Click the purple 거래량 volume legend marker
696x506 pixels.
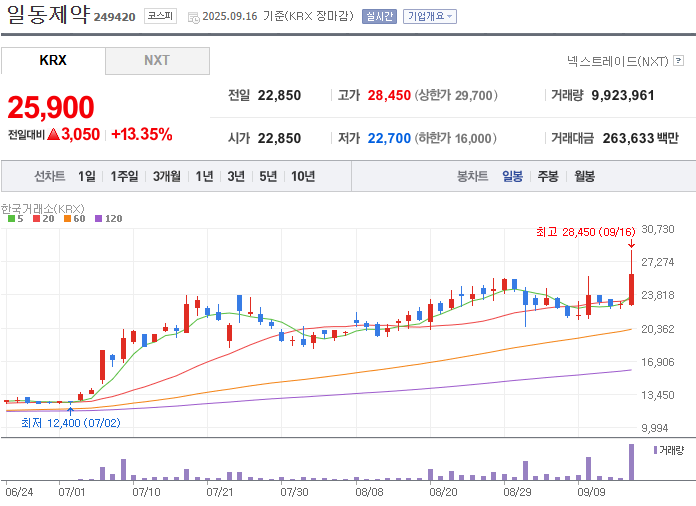click(x=655, y=450)
